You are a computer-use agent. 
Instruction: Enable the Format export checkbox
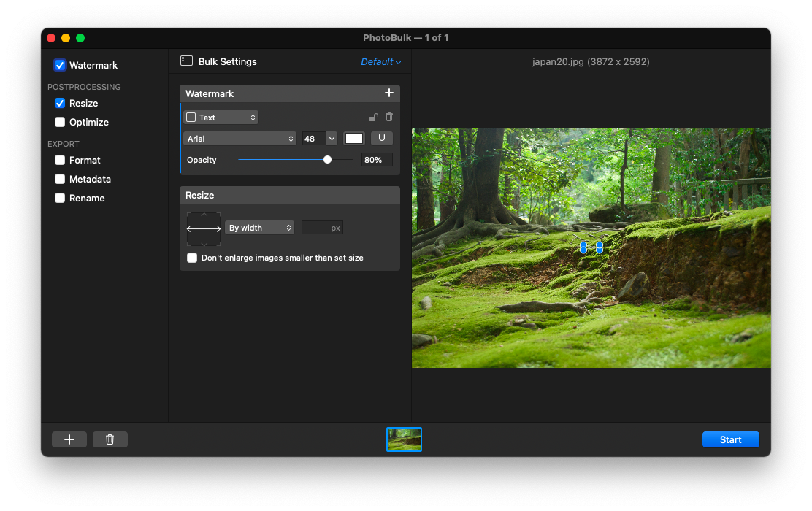pos(60,160)
